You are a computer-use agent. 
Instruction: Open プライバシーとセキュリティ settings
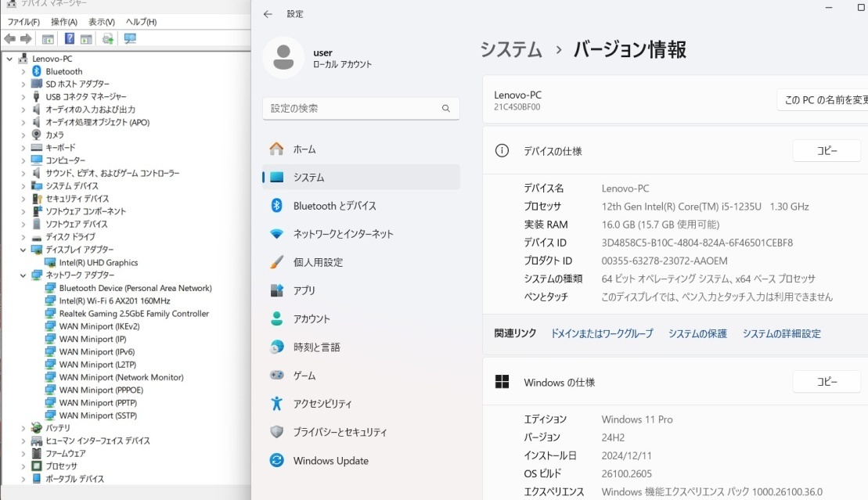(340, 432)
